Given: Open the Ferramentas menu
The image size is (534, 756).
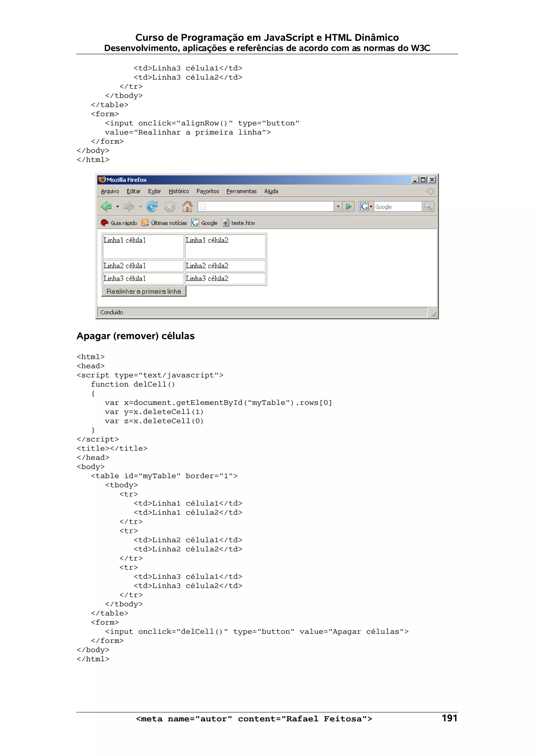Looking at the screenshot, I should tap(241, 191).
